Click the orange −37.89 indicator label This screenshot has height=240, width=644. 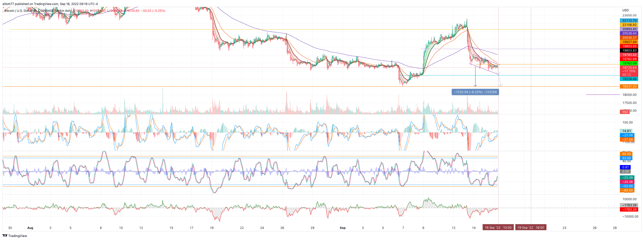pos(627,140)
